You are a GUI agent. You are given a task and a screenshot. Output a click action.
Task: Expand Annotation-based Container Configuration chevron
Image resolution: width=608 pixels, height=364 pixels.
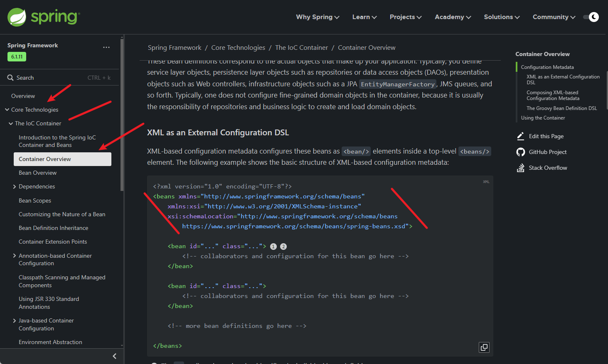[x=15, y=256]
